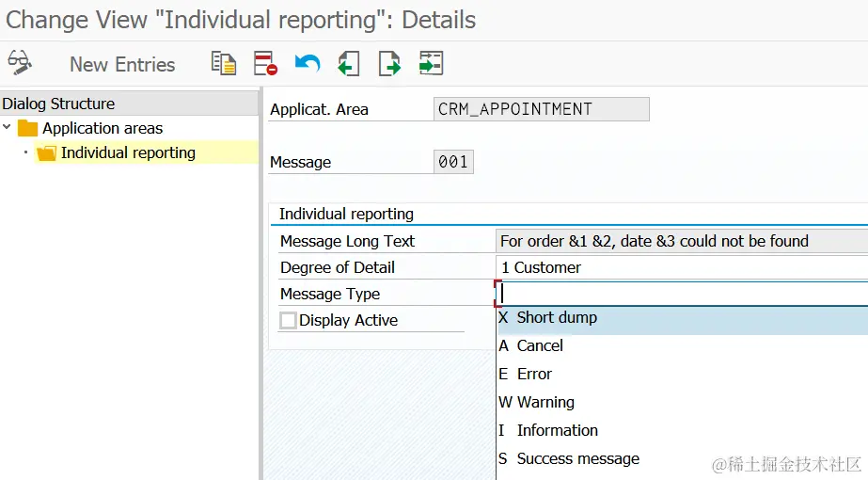This screenshot has width=868, height=480.
Task: Click the Degree of Detail label
Action: (x=337, y=267)
